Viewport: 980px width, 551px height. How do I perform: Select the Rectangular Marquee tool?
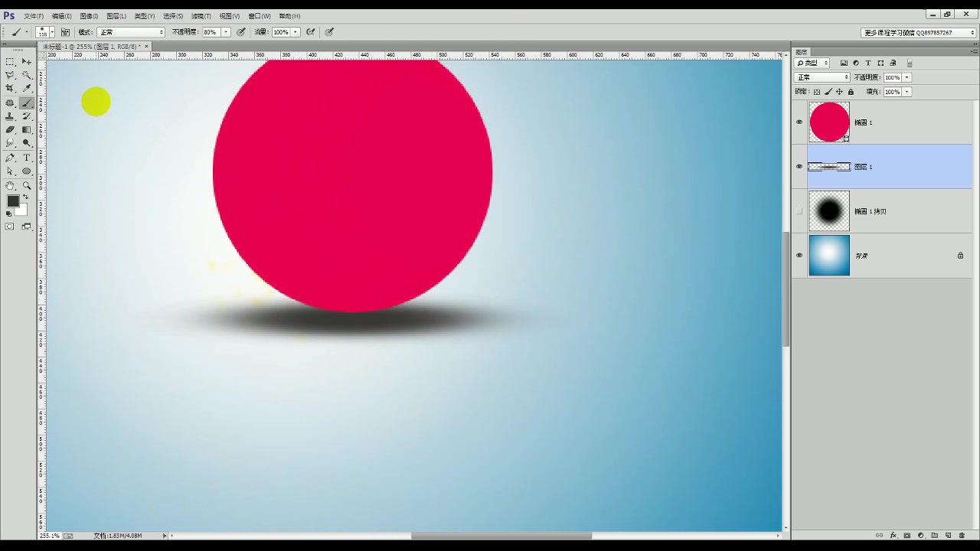point(9,61)
